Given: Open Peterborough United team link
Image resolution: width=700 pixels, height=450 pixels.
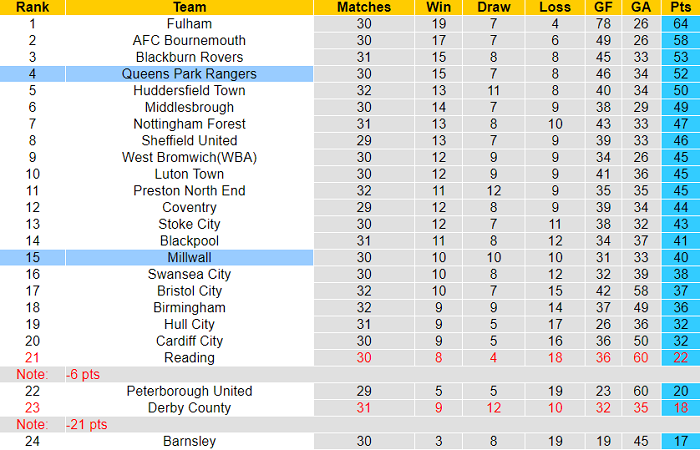Looking at the screenshot, I should coord(189,391).
